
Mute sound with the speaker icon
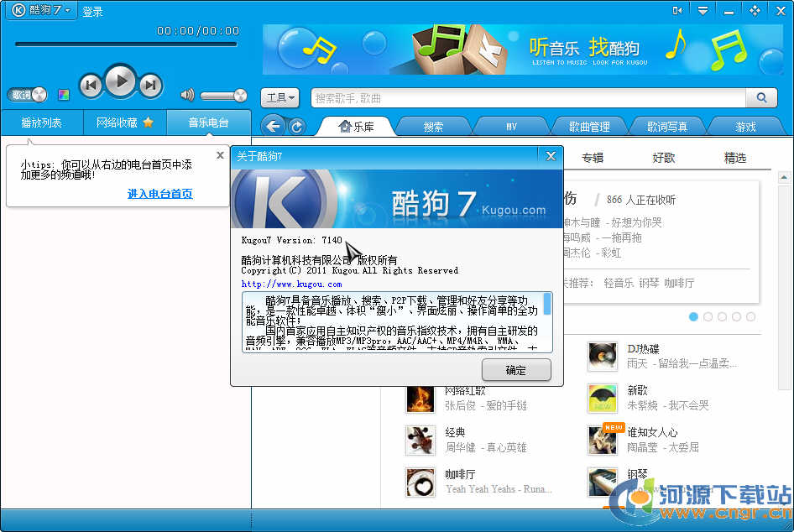point(187,96)
